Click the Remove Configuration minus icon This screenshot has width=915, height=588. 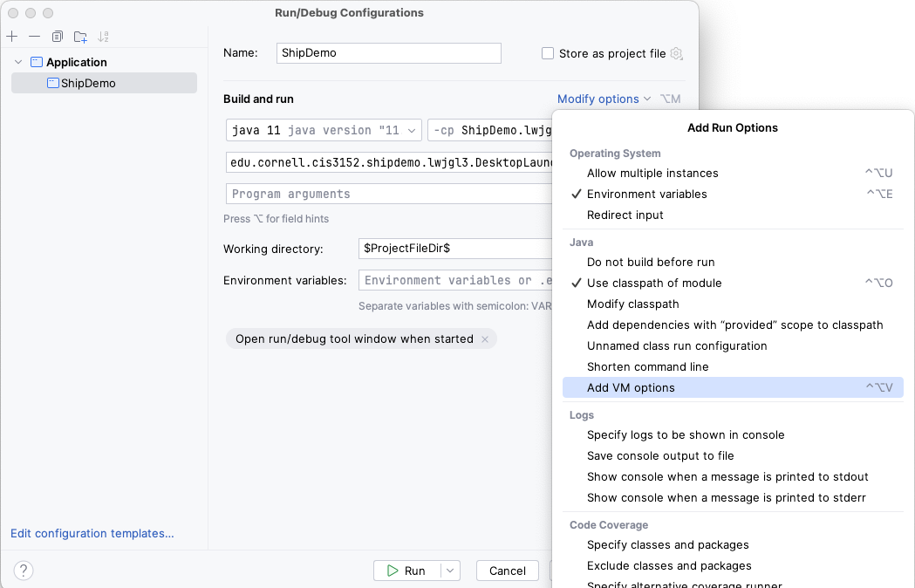click(x=35, y=37)
